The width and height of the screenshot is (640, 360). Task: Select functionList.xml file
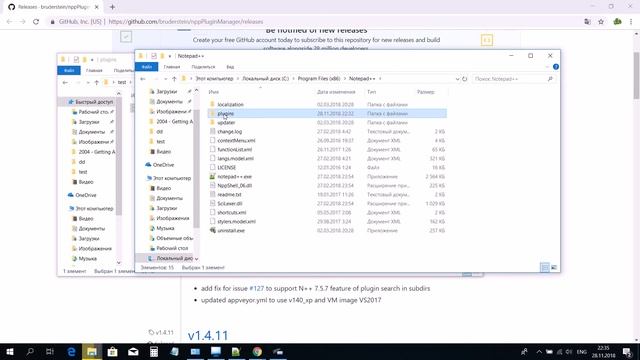point(234,149)
